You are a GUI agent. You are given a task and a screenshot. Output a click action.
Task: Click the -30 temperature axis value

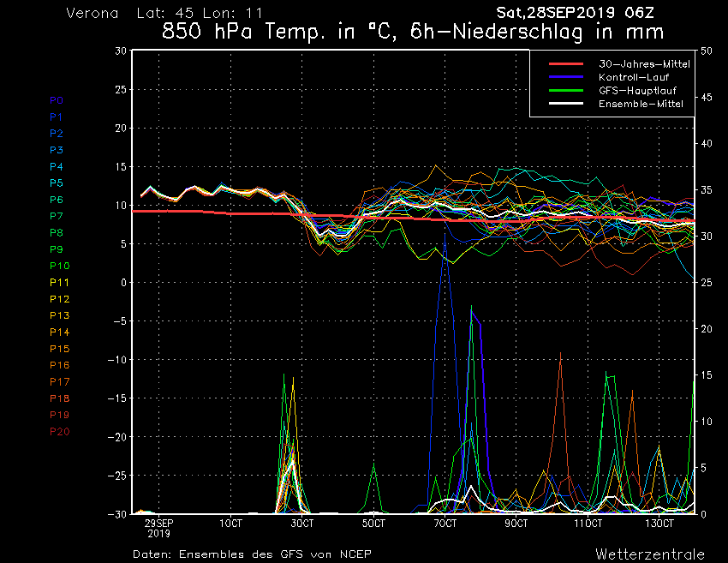point(117,514)
